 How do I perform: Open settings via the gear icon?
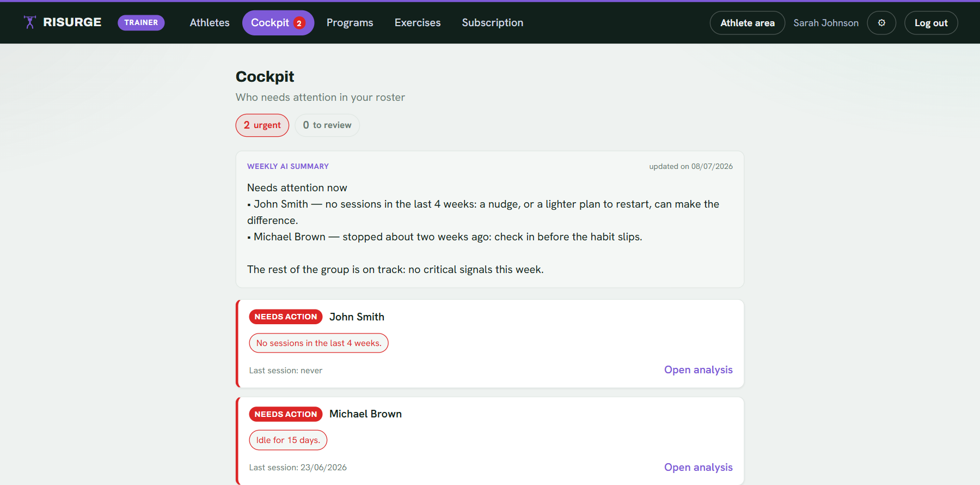881,23
